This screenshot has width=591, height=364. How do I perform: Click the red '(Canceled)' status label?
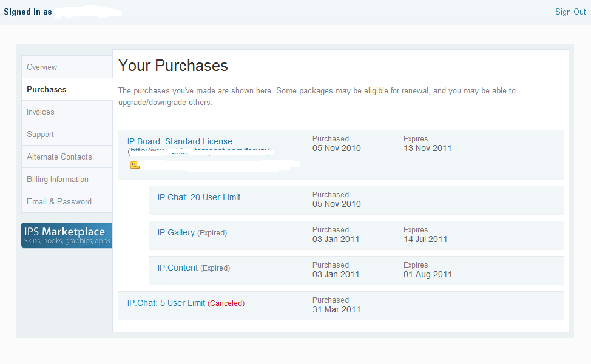(x=226, y=303)
